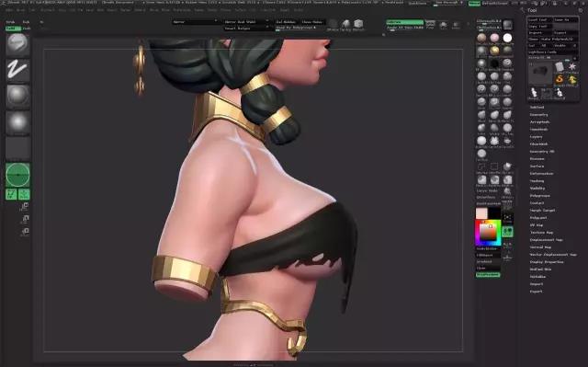This screenshot has width=588, height=367.
Task: Expand the Polygroups section
Action: (x=539, y=196)
